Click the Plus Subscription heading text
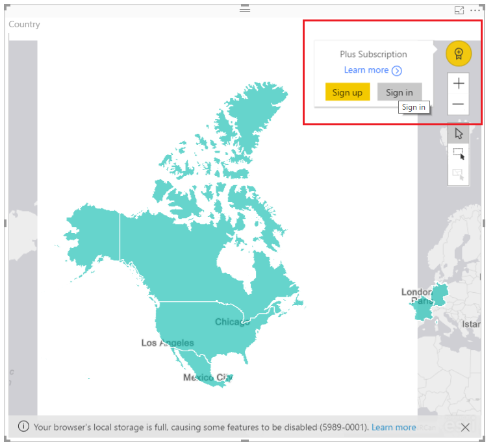Screen dimensions: 495x448 373,55
